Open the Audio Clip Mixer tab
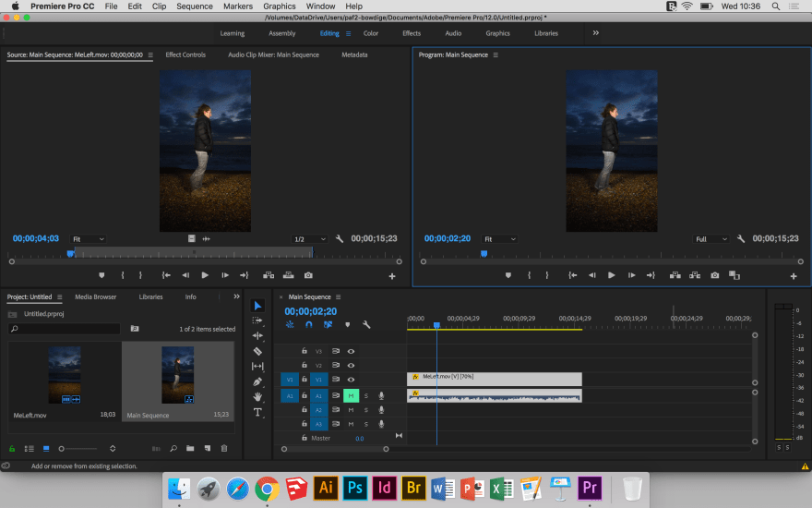Image resolution: width=812 pixels, height=508 pixels. click(x=273, y=54)
